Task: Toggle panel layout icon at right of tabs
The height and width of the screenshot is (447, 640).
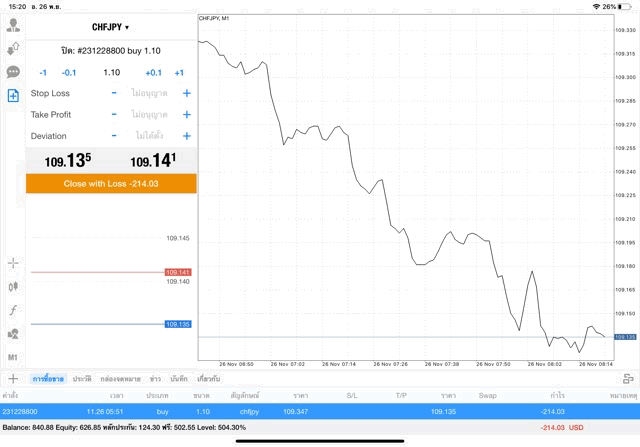Action: (628, 379)
